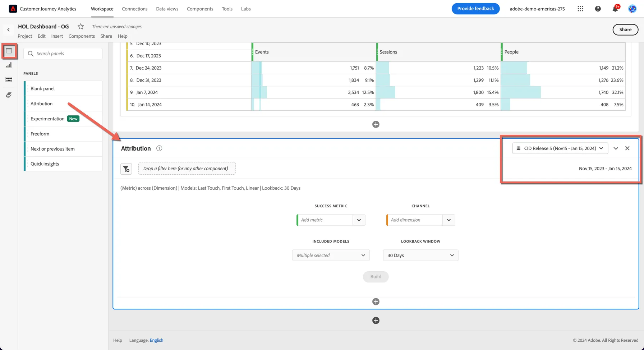Open the Help question mark icon

(598, 9)
